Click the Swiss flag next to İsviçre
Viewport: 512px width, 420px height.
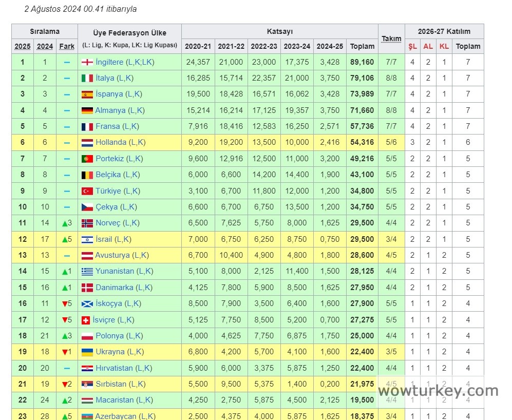(86, 319)
